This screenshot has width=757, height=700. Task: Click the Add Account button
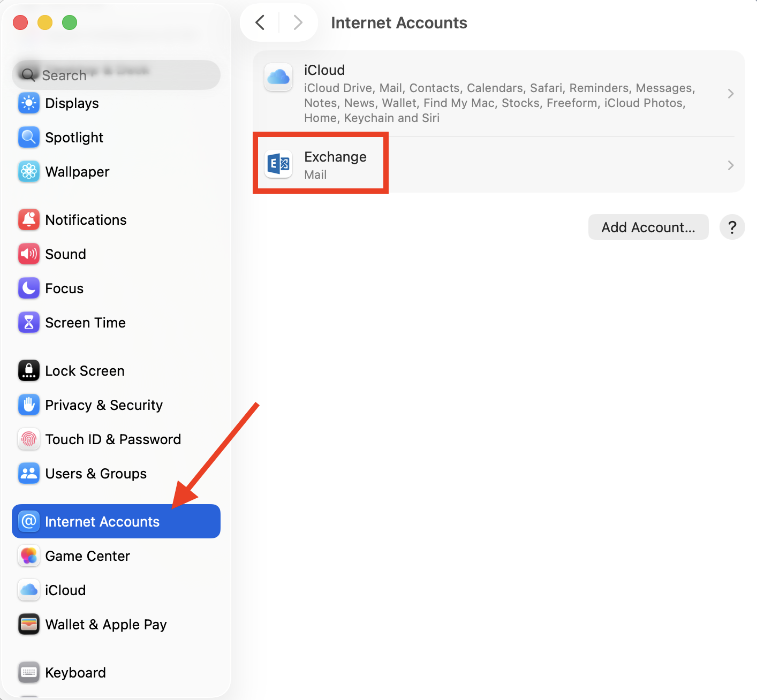[648, 227]
